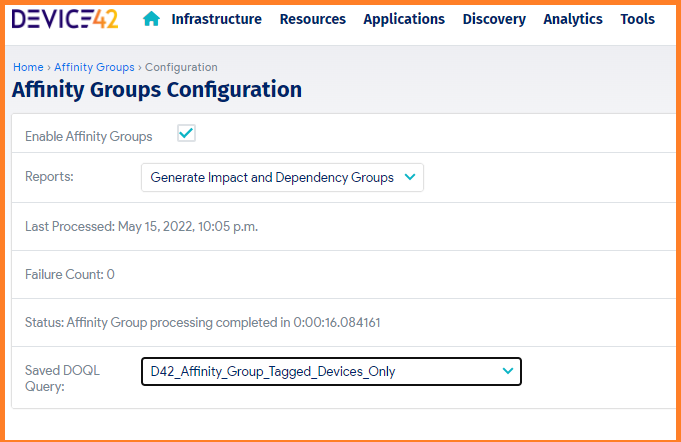
Task: Open the Resources menu
Action: (x=312, y=19)
